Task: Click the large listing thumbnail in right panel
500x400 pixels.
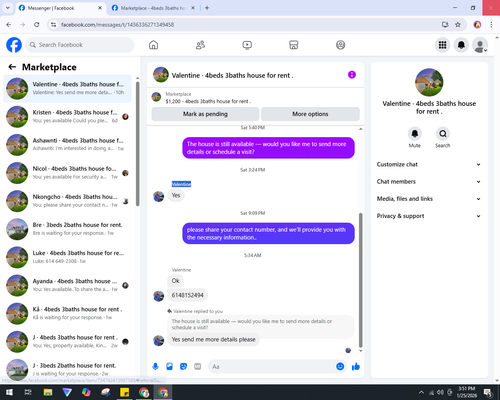Action: click(429, 82)
